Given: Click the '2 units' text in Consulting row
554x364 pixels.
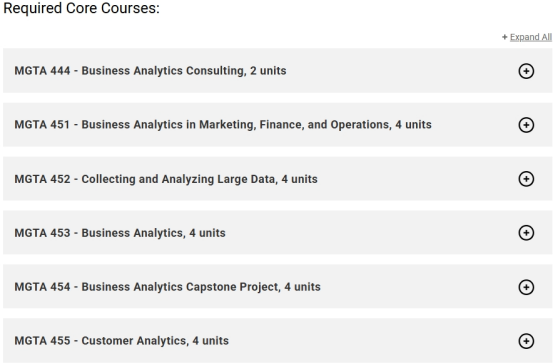Looking at the screenshot, I should click(x=268, y=71).
